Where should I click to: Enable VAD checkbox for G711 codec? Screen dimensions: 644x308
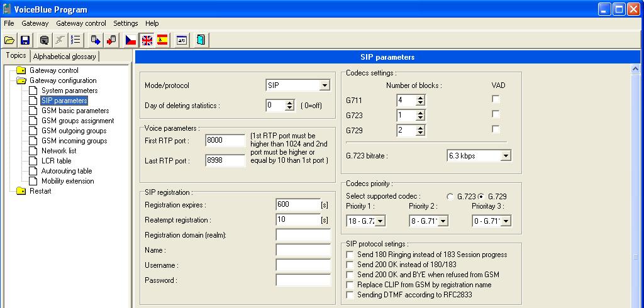point(496,100)
